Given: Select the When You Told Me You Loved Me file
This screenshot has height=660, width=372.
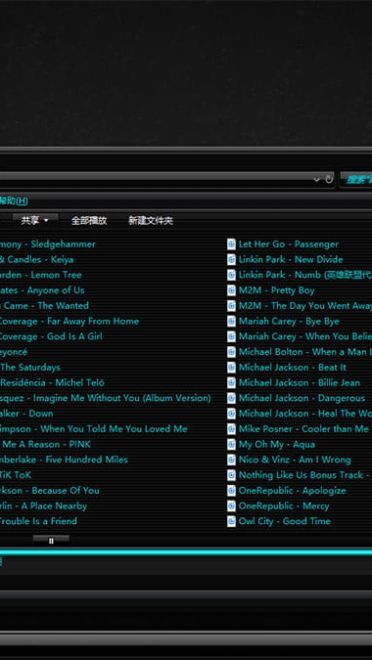Looking at the screenshot, I should click(x=94, y=429).
